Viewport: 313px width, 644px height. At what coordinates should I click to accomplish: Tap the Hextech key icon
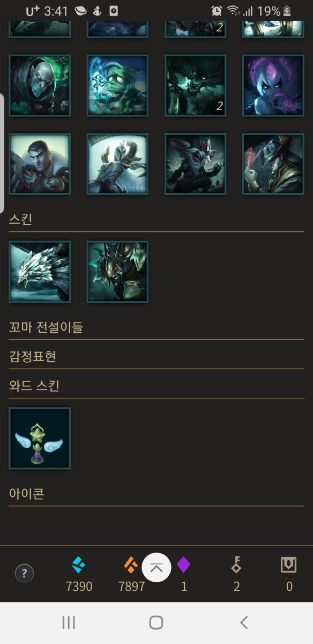coord(236,564)
